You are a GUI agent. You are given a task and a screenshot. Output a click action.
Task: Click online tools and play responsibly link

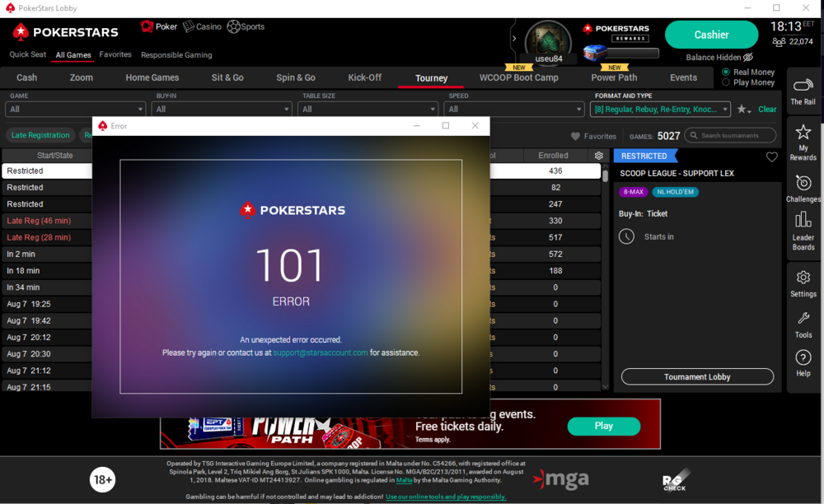click(446, 497)
